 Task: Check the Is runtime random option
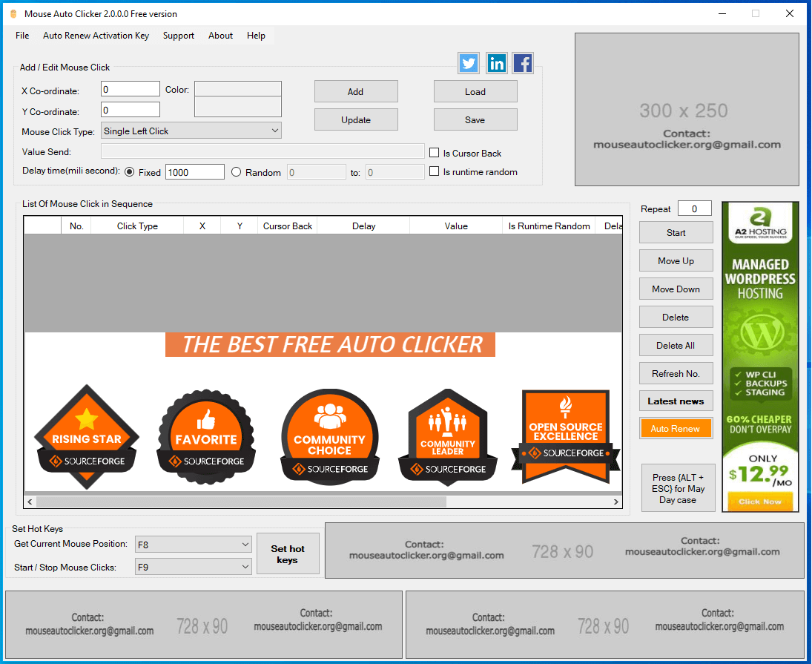pos(434,171)
